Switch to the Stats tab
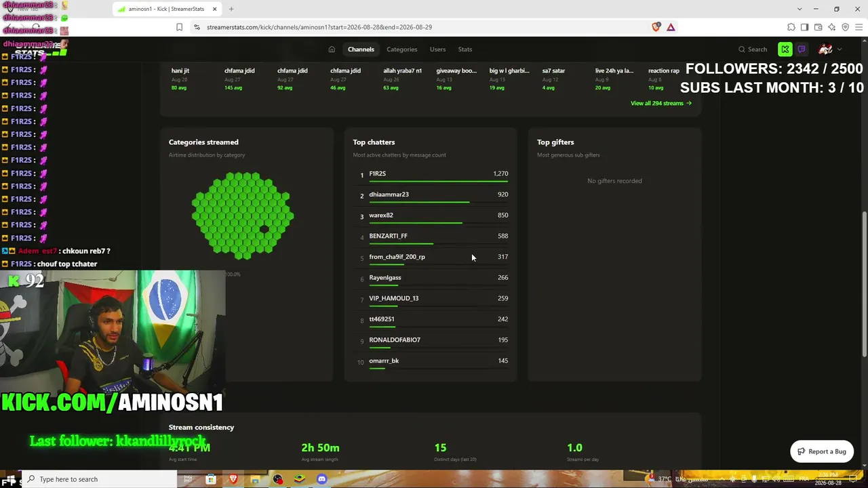 point(465,49)
